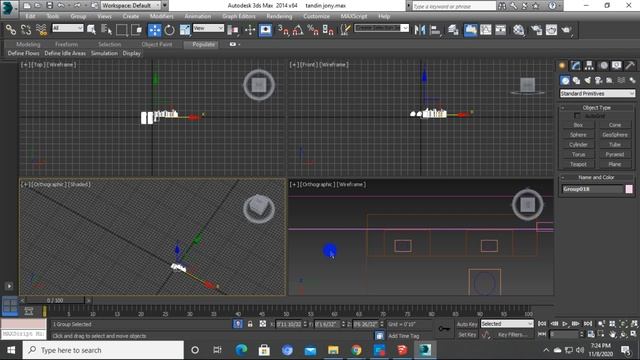Image resolution: width=640 pixels, height=360 pixels.
Task: Open Key Filters dialog button
Action: (512, 335)
